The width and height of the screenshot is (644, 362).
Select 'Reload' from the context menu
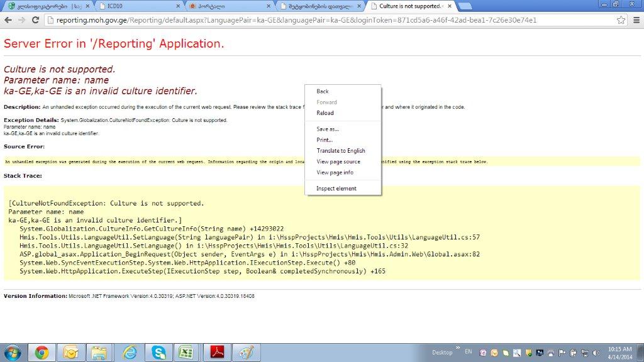(x=325, y=113)
